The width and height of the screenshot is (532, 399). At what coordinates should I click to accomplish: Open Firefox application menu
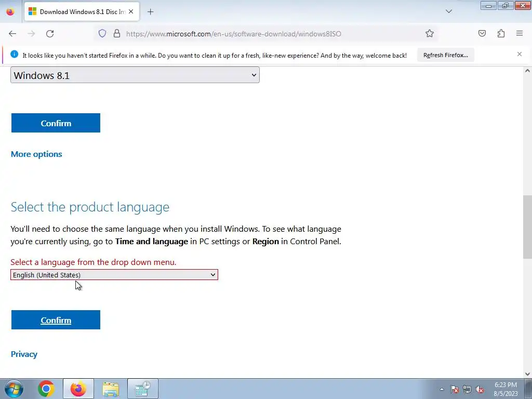[520, 33]
